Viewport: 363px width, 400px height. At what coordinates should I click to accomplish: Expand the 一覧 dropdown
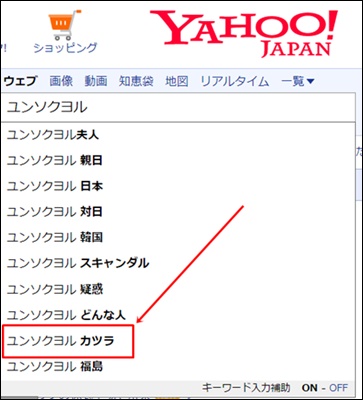pyautogui.click(x=297, y=81)
